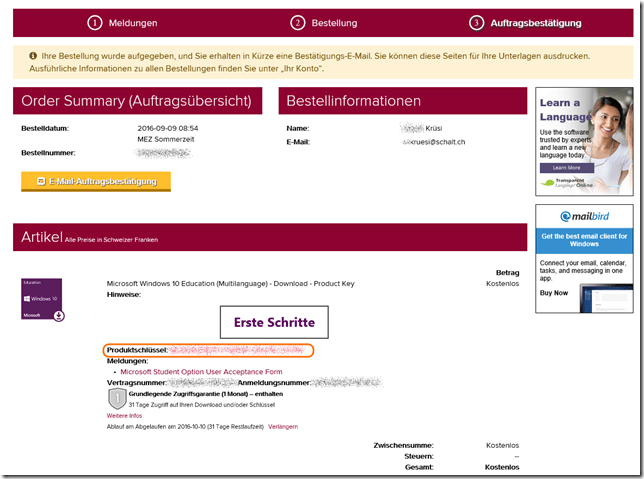Viewport: 644px width, 479px height.
Task: Click the MEZ Sommerzeit text
Action: click(x=166, y=139)
